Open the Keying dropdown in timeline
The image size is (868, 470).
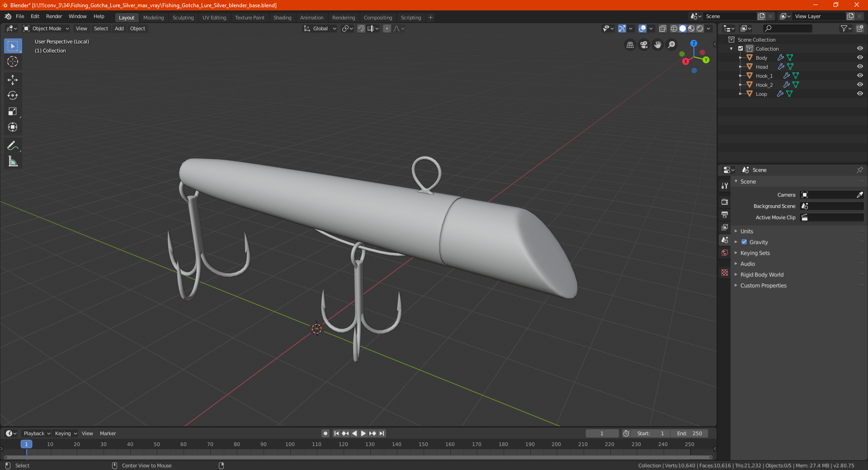click(x=66, y=433)
